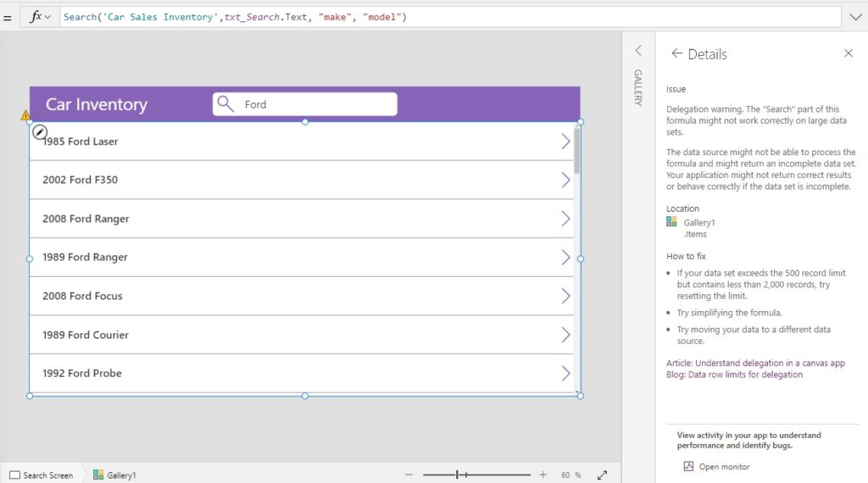Open the 2002 Ford F350 item arrow

pyautogui.click(x=565, y=180)
